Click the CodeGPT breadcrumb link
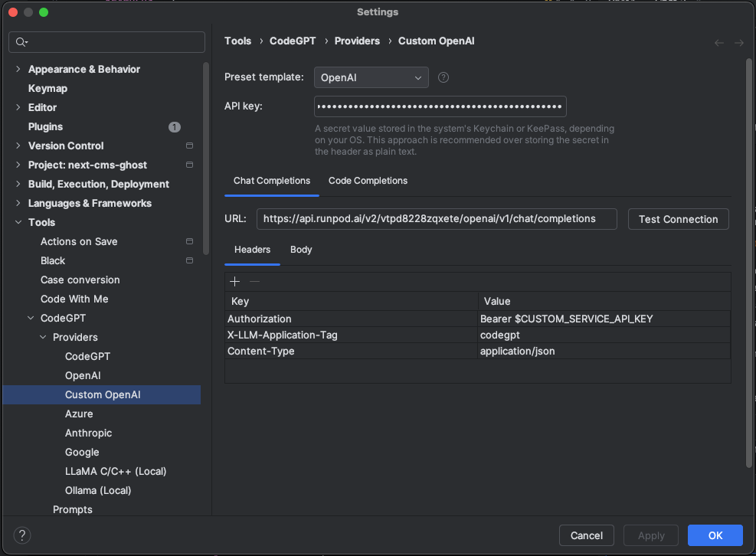The image size is (756, 556). click(x=293, y=41)
